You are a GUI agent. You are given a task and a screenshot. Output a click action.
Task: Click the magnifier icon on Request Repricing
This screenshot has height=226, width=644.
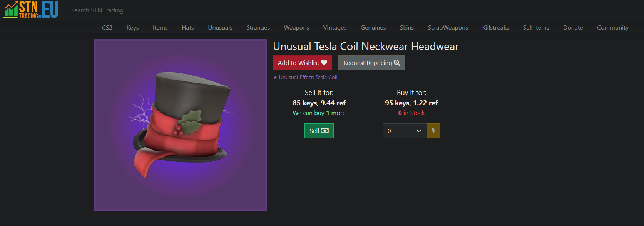(397, 63)
